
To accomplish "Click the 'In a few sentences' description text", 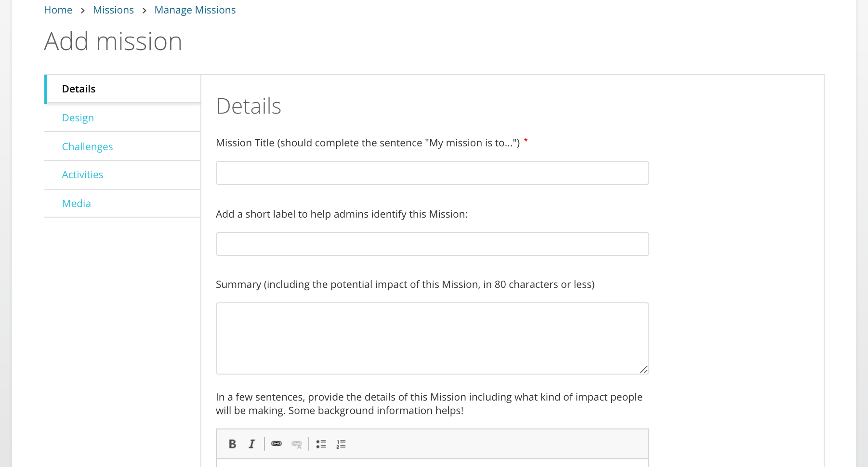I will pyautogui.click(x=429, y=404).
